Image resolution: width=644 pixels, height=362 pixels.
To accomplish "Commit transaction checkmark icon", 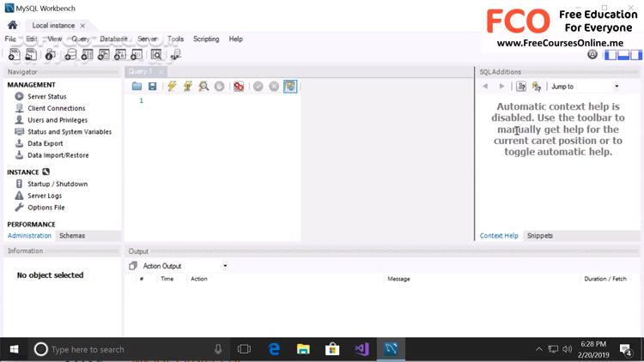I will (258, 86).
